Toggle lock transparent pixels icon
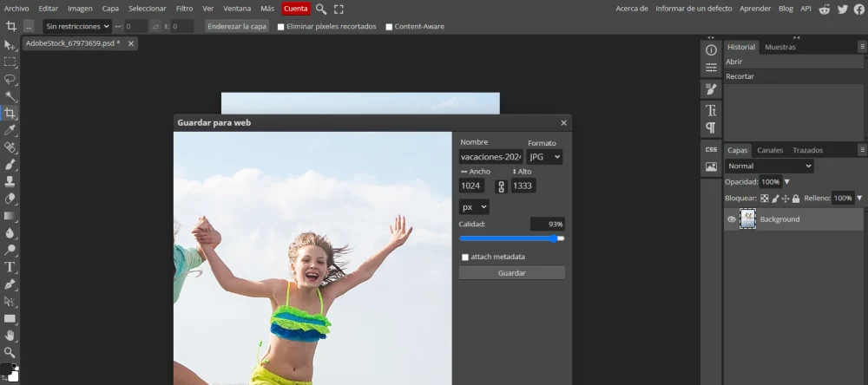 765,198
